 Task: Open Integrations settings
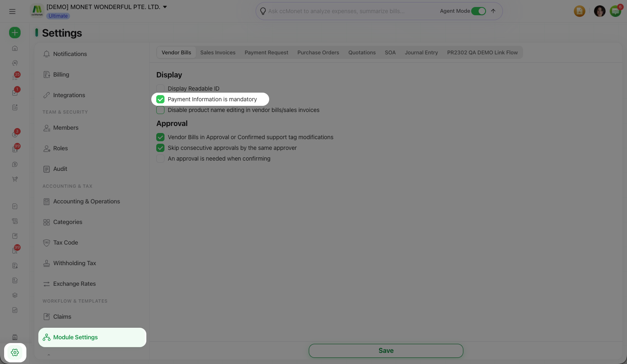tap(92, 95)
